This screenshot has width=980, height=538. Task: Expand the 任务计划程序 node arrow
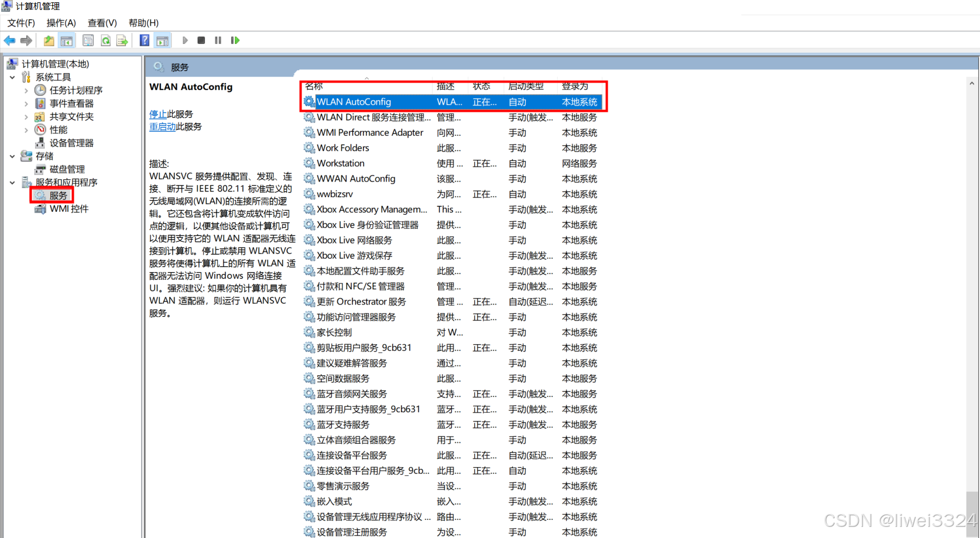tap(26, 90)
